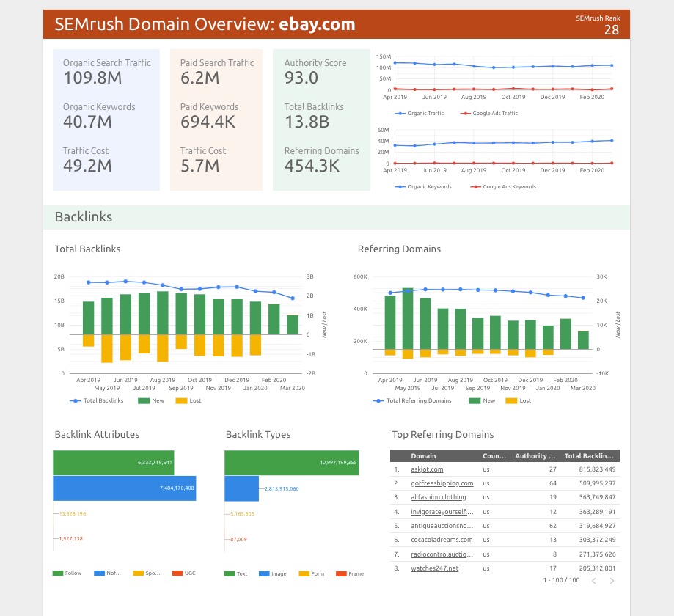The image size is (674, 616).
Task: Click the Total Backlinks legend entry
Action: tap(97, 400)
